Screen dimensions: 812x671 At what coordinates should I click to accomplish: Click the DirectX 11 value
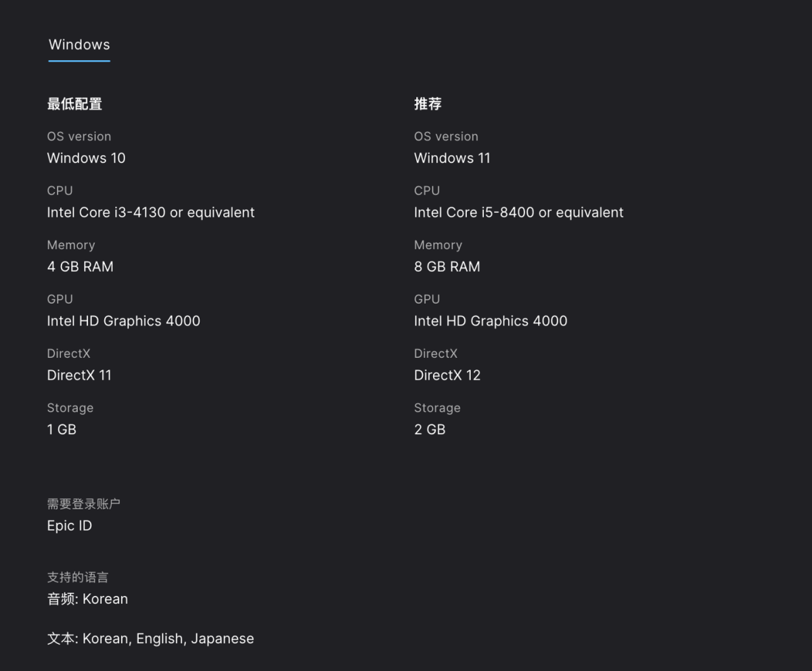(79, 375)
